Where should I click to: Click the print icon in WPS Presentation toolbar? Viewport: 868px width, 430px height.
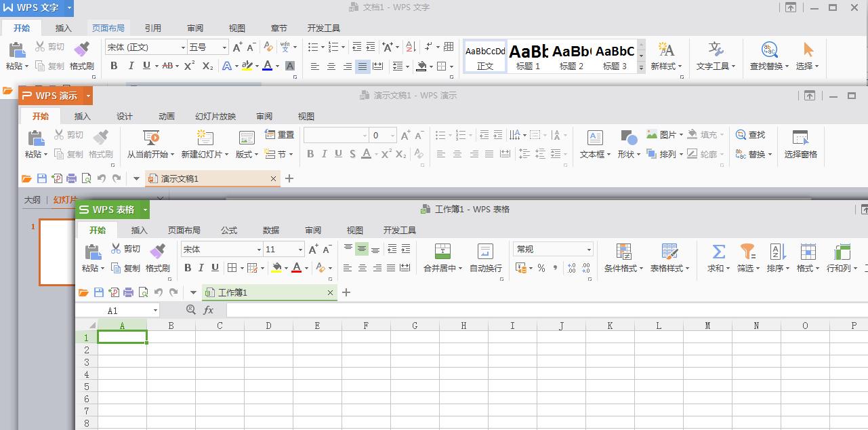pyautogui.click(x=72, y=178)
